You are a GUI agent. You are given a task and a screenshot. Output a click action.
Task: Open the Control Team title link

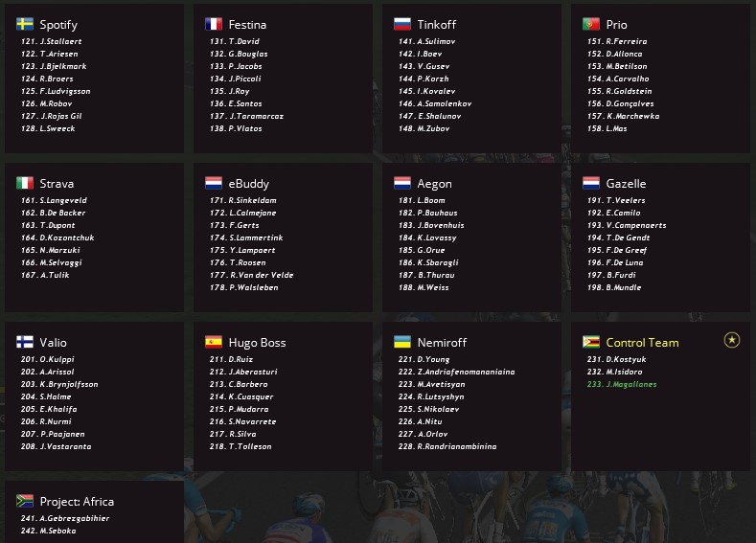(x=642, y=343)
